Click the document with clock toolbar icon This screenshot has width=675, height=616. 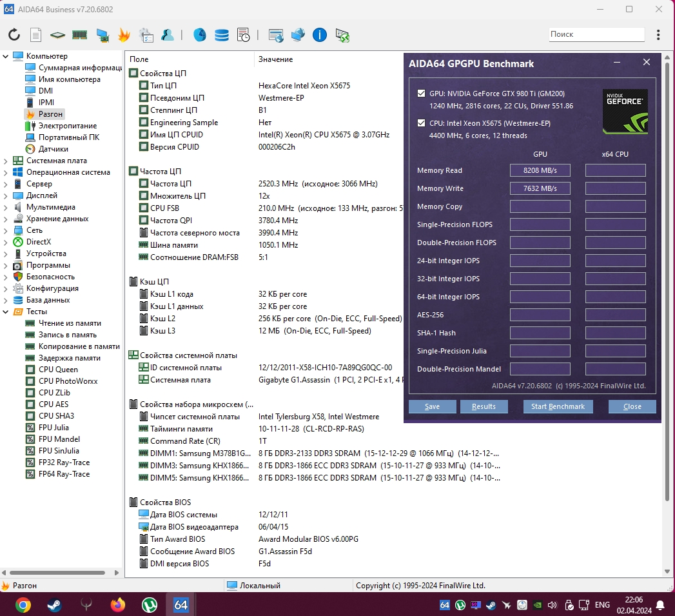243,35
